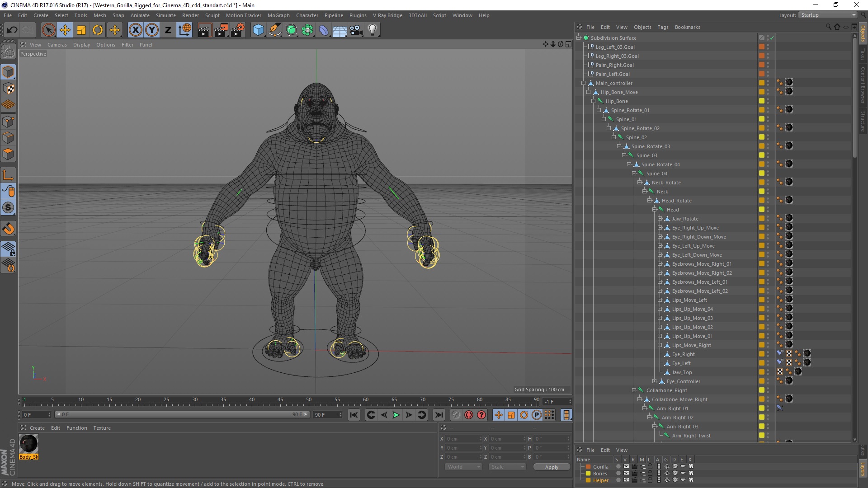Click the Gorilla layer color swatch

point(588,467)
